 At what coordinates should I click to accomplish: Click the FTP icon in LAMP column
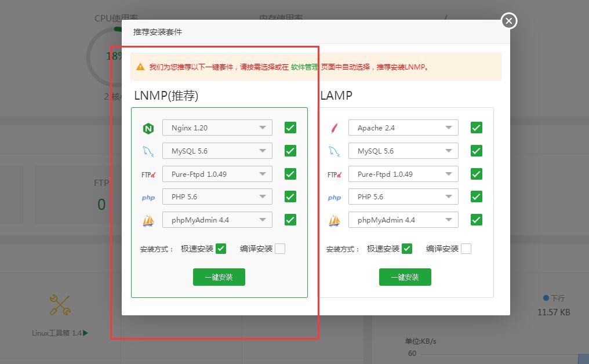(x=335, y=174)
